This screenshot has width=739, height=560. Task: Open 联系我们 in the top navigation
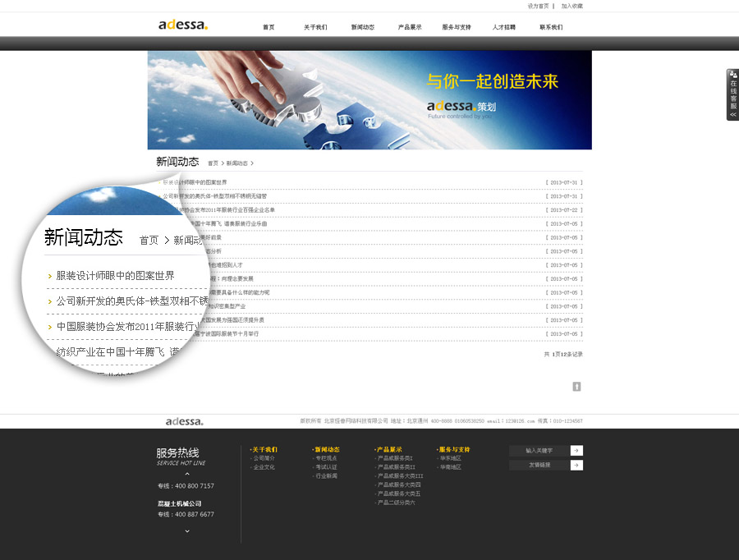[x=551, y=27]
